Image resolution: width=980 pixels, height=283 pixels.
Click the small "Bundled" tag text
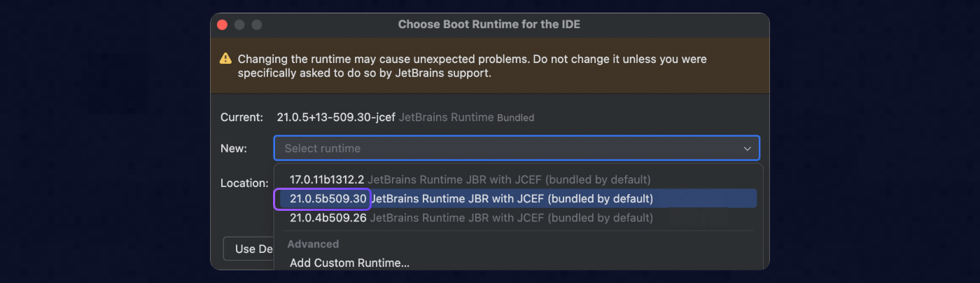(515, 118)
